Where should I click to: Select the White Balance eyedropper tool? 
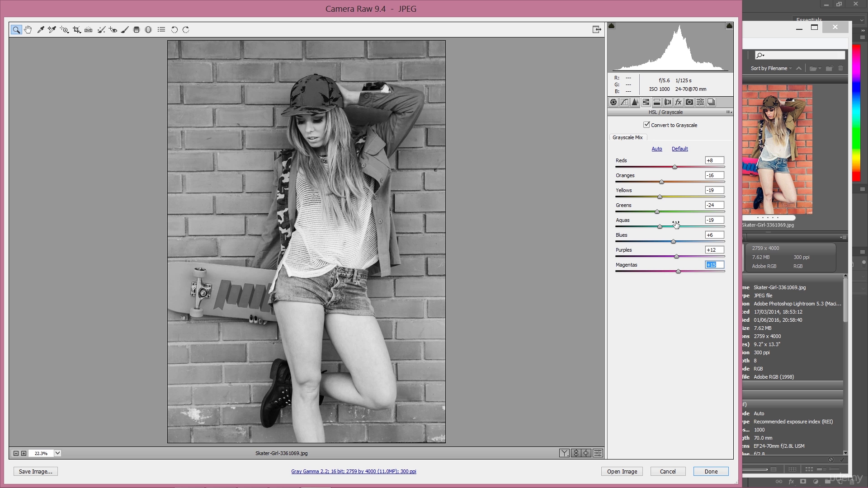tap(40, 30)
